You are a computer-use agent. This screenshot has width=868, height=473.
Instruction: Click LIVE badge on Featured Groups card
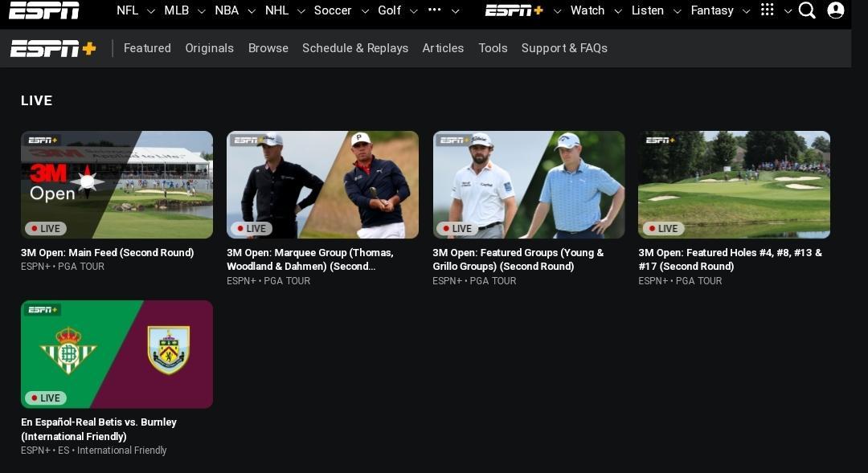click(457, 229)
